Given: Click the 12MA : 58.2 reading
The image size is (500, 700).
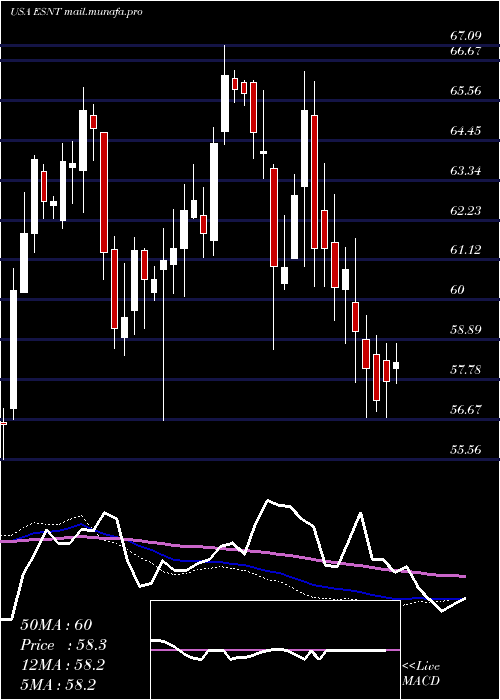Looking at the screenshot, I should tap(62, 664).
